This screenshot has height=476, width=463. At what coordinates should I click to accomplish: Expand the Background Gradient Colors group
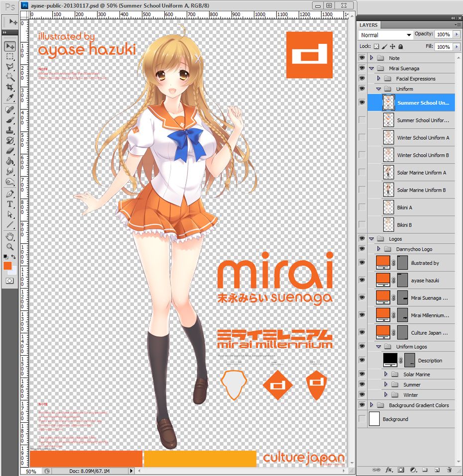tap(371, 405)
